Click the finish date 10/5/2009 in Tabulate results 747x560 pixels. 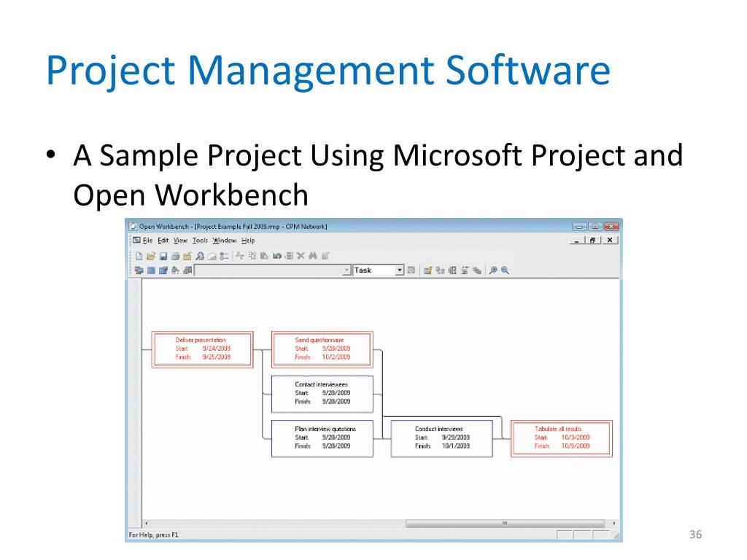(576, 446)
